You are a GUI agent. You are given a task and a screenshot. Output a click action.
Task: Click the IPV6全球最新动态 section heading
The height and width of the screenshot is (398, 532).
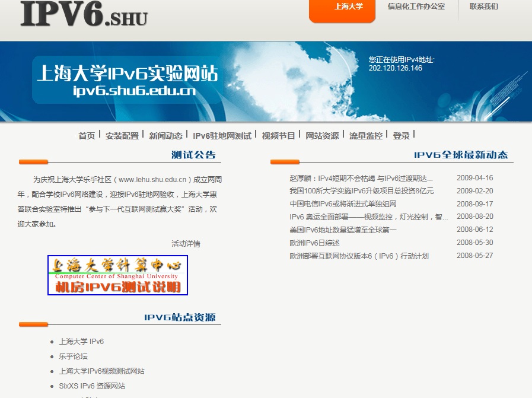(461, 155)
